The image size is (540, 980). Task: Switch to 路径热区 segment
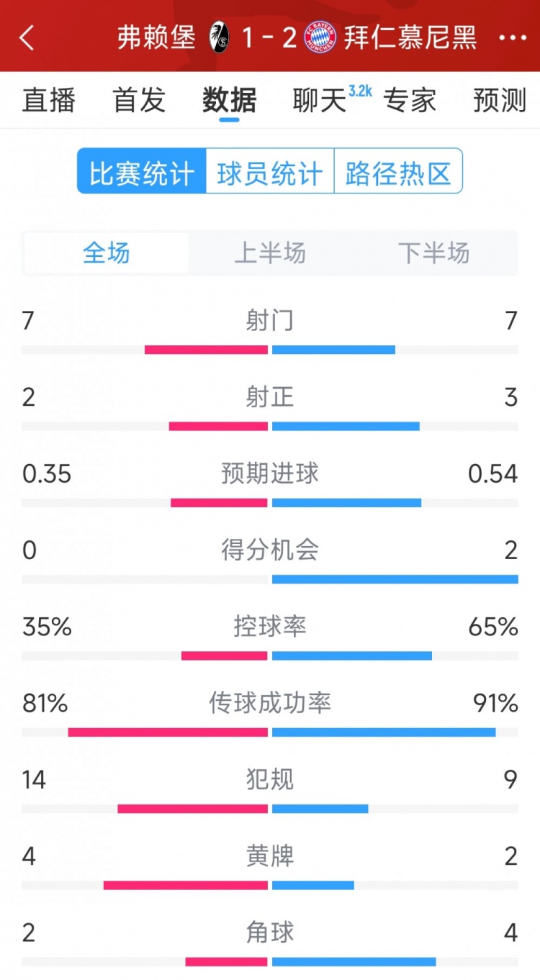[398, 173]
